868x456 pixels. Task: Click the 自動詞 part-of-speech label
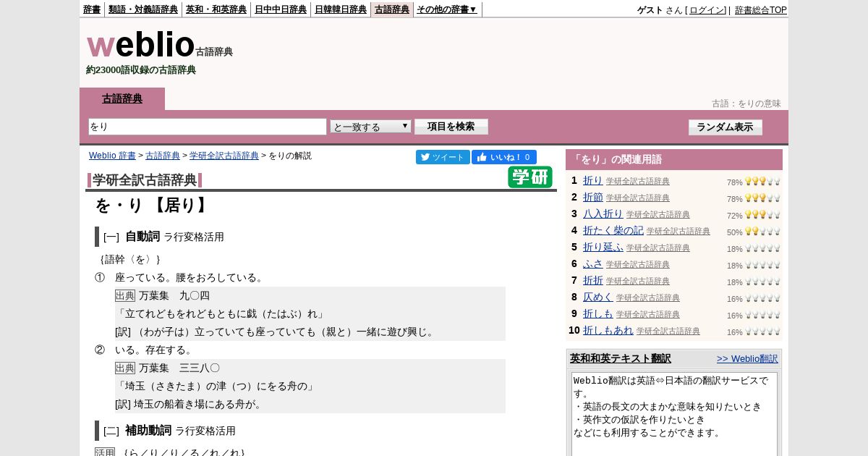click(142, 237)
